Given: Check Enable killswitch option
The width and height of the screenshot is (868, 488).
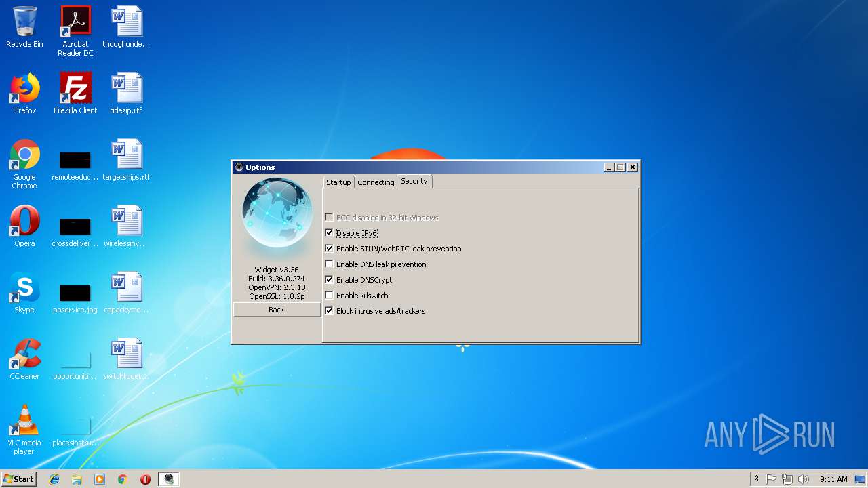Looking at the screenshot, I should pyautogui.click(x=329, y=296).
